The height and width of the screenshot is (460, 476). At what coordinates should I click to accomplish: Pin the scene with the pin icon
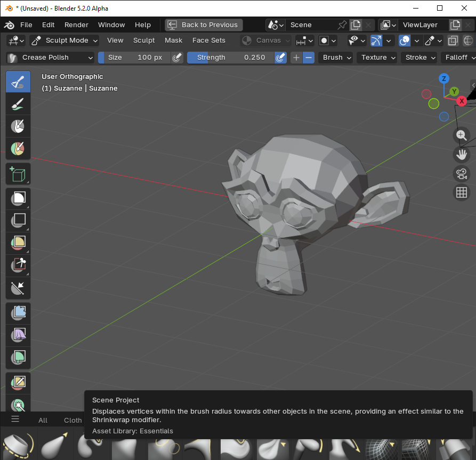[x=342, y=25]
